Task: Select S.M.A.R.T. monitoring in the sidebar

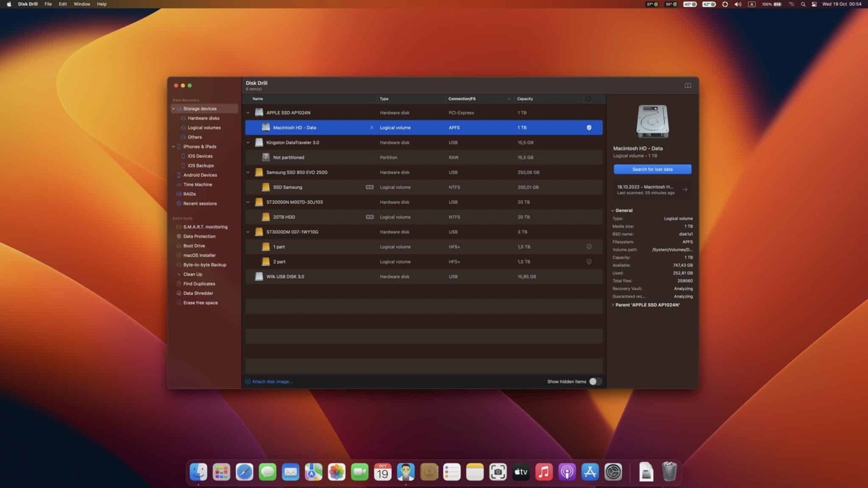Action: (205, 226)
